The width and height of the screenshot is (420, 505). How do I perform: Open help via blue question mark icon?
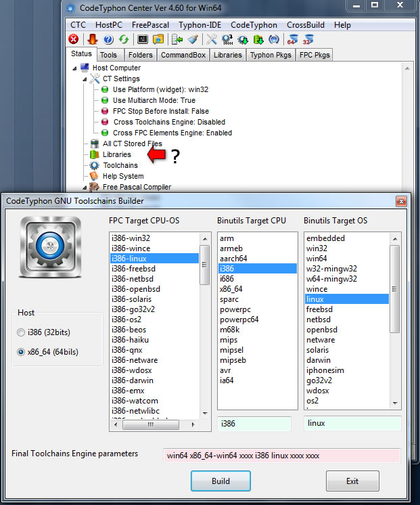pyautogui.click(x=108, y=39)
